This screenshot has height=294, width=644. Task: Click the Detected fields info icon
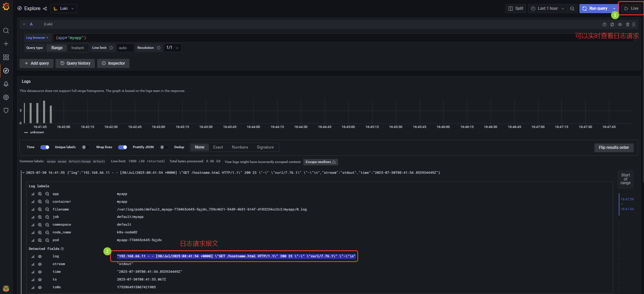coord(62,249)
